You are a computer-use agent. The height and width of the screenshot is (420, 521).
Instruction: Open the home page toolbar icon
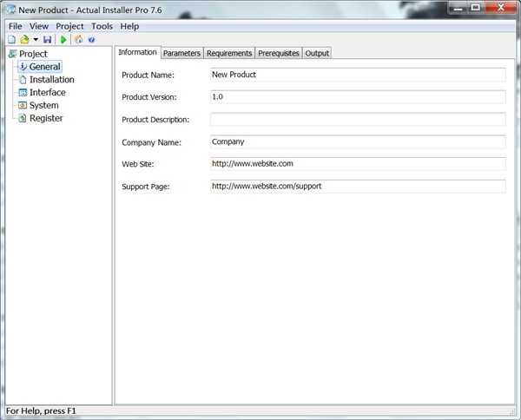pos(79,40)
